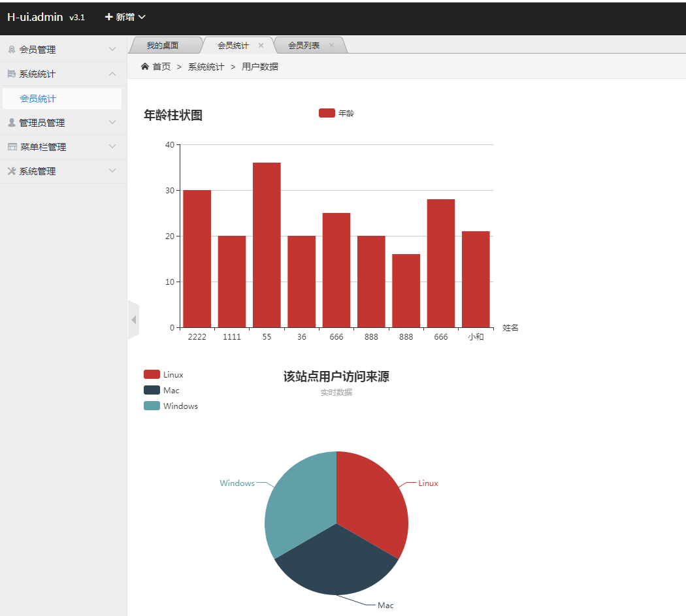Click the 实时数据 subtitle
The height and width of the screenshot is (616, 686).
click(336, 393)
